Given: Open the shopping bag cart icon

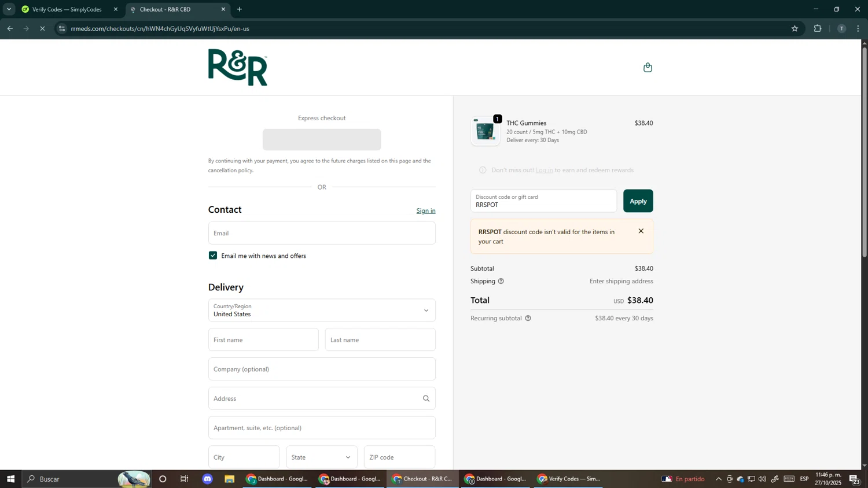Looking at the screenshot, I should 648,68.
